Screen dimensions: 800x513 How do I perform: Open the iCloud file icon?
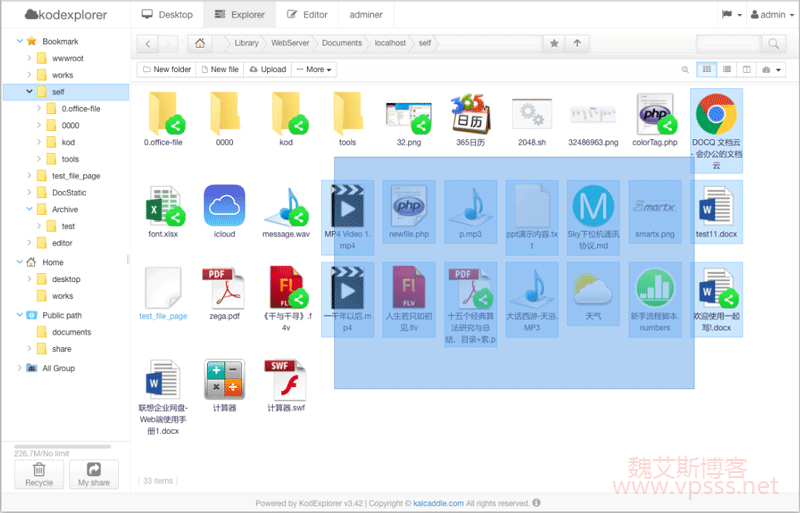tap(225, 206)
